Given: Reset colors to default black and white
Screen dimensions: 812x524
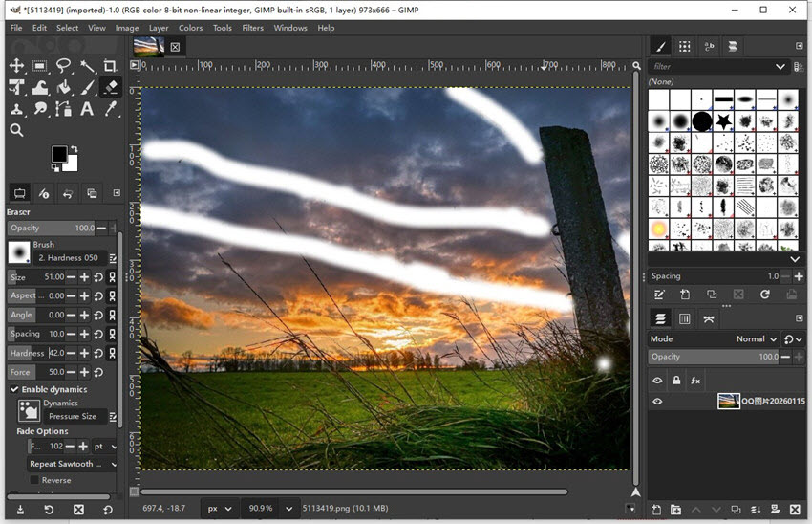Looking at the screenshot, I should pyautogui.click(x=54, y=167).
